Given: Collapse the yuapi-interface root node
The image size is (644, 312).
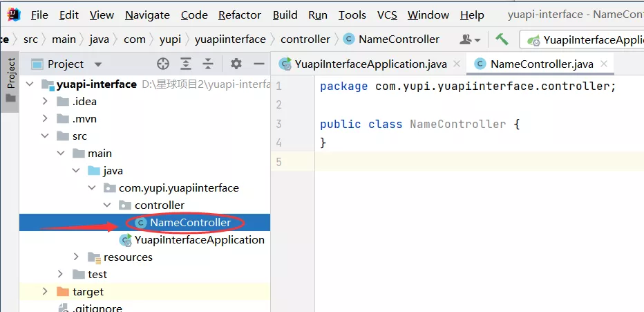Looking at the screenshot, I should point(30,84).
